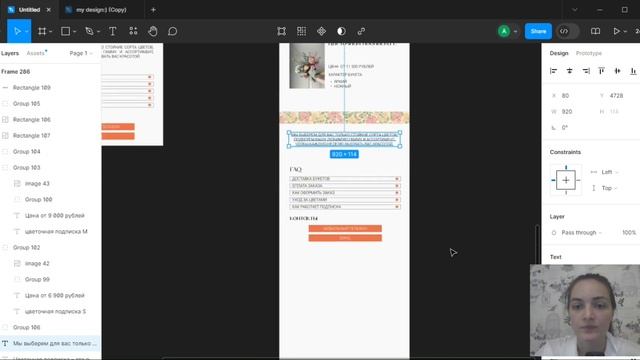Viewport: 640px width, 360px height.
Task: Select the Hand tool
Action: [x=153, y=31]
